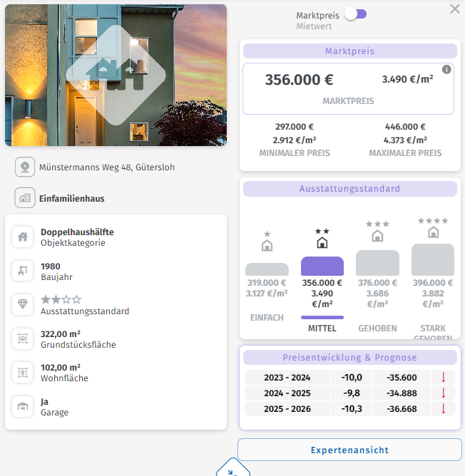Click the Wohnfläche living area icon

(23, 372)
